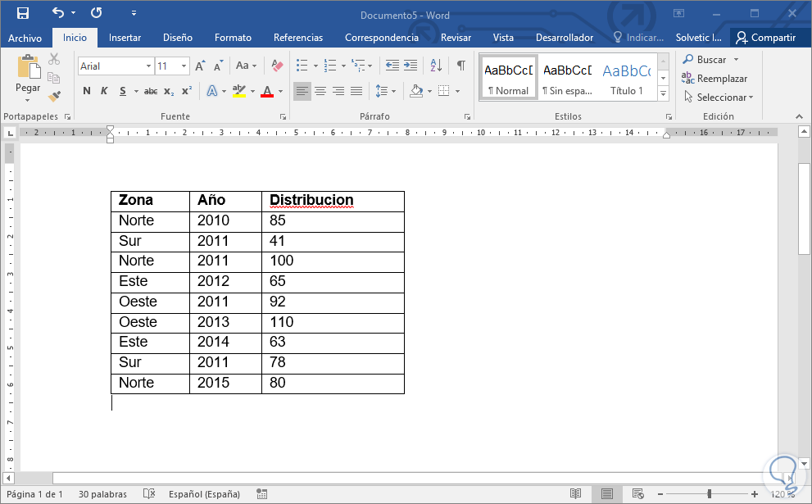Open Text Effects letter A icon

(x=211, y=91)
